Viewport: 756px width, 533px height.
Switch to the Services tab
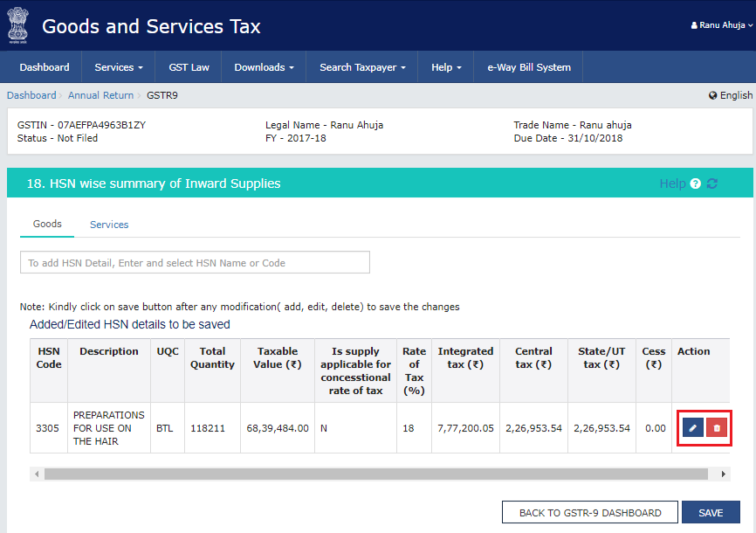[108, 225]
